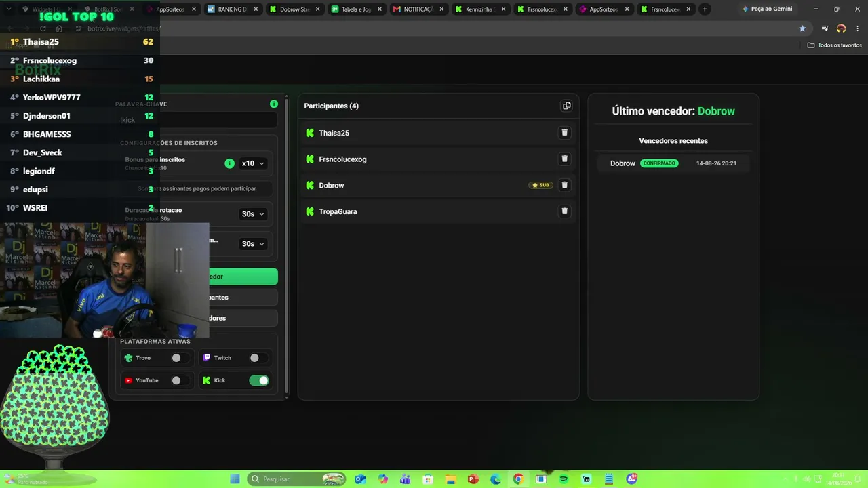Remove Frsncolucexog with the trash icon
Screen dimensions: 868x488
[x=564, y=159]
